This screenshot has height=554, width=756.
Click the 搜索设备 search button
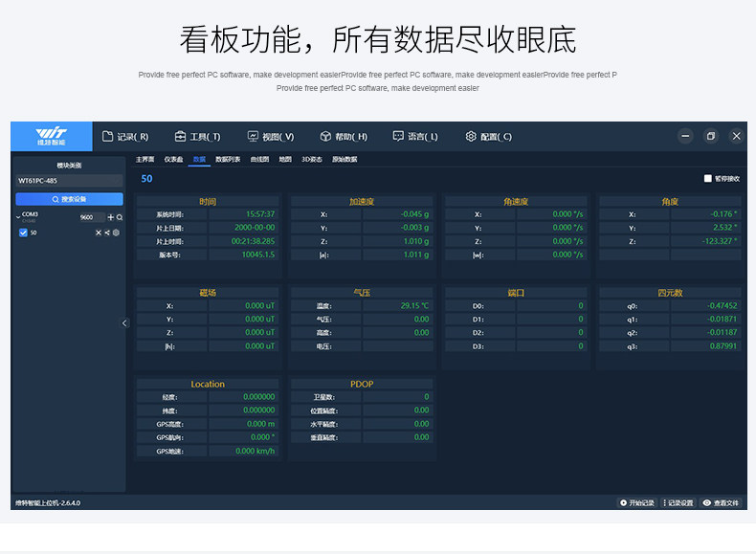tap(69, 199)
